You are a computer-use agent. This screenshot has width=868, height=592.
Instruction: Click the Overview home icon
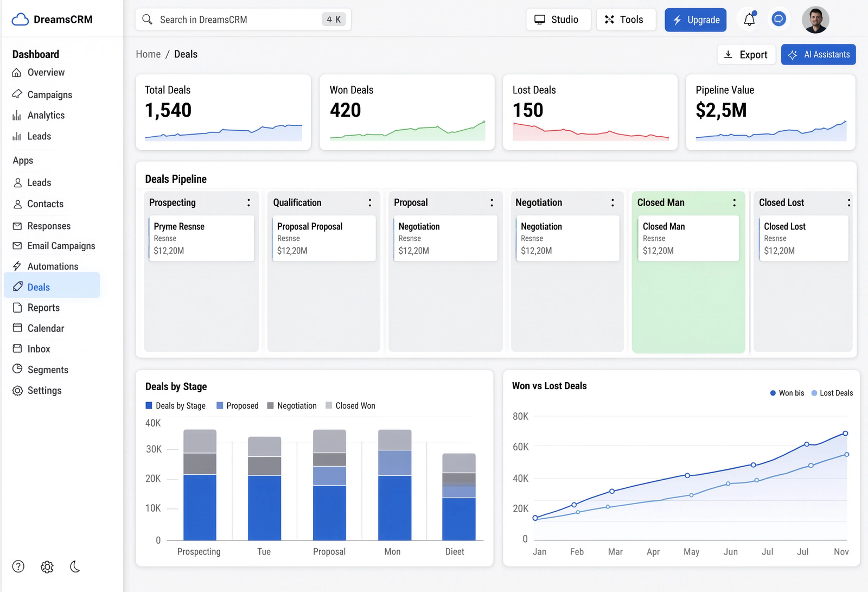pos(17,73)
